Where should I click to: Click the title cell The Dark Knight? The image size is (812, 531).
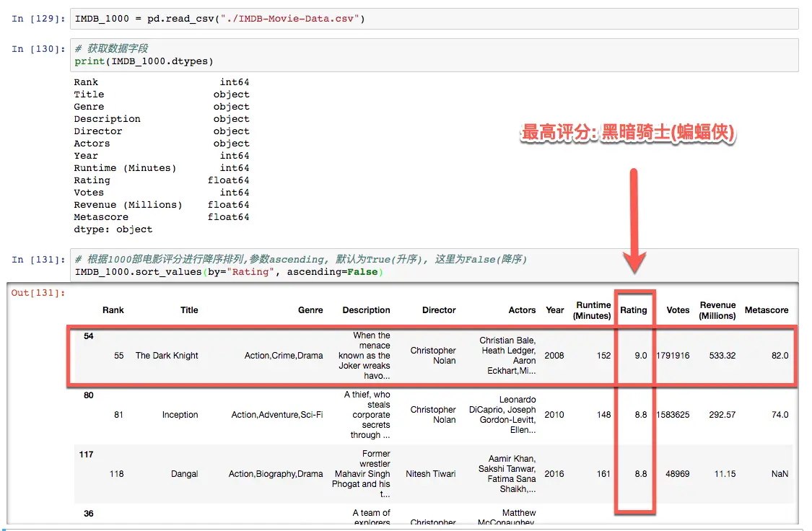(167, 356)
